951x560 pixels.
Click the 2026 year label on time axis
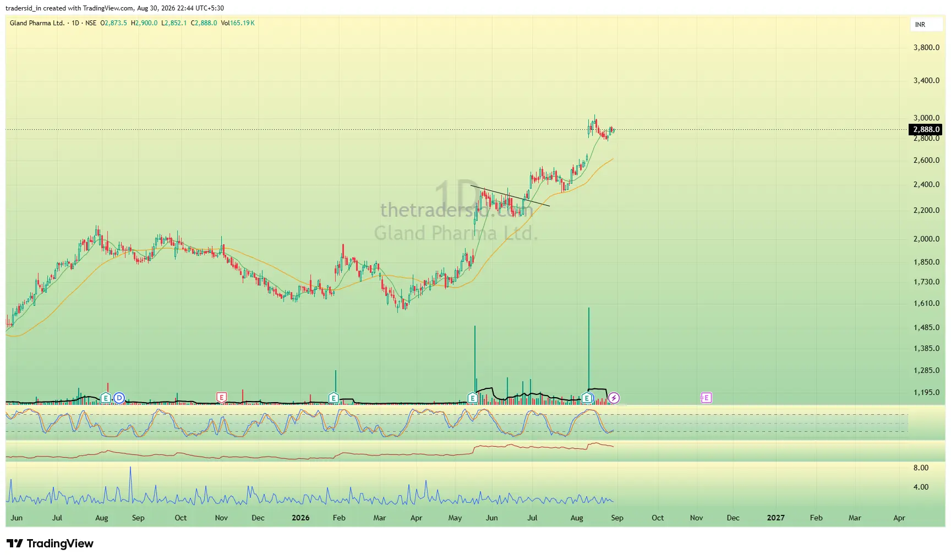tap(300, 518)
